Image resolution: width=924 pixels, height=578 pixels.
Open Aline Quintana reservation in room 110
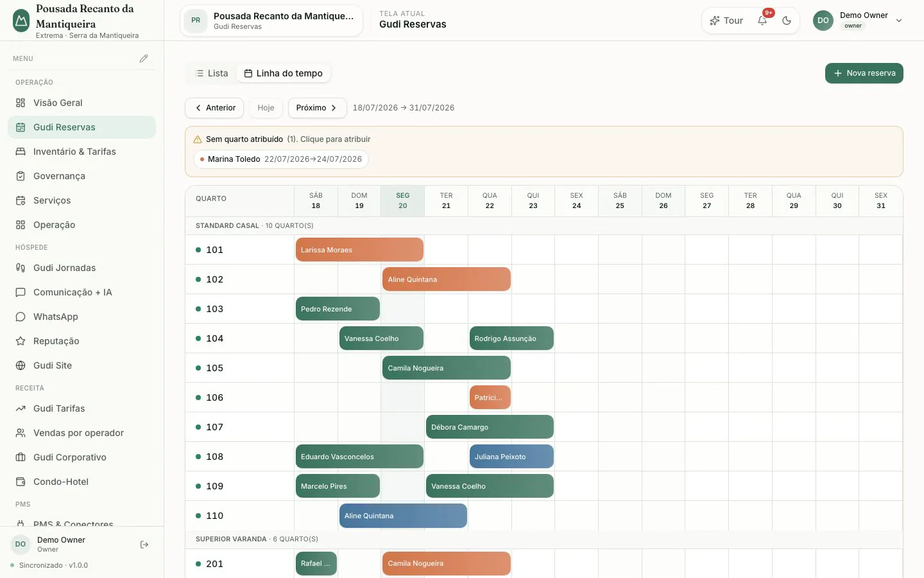[x=403, y=516]
